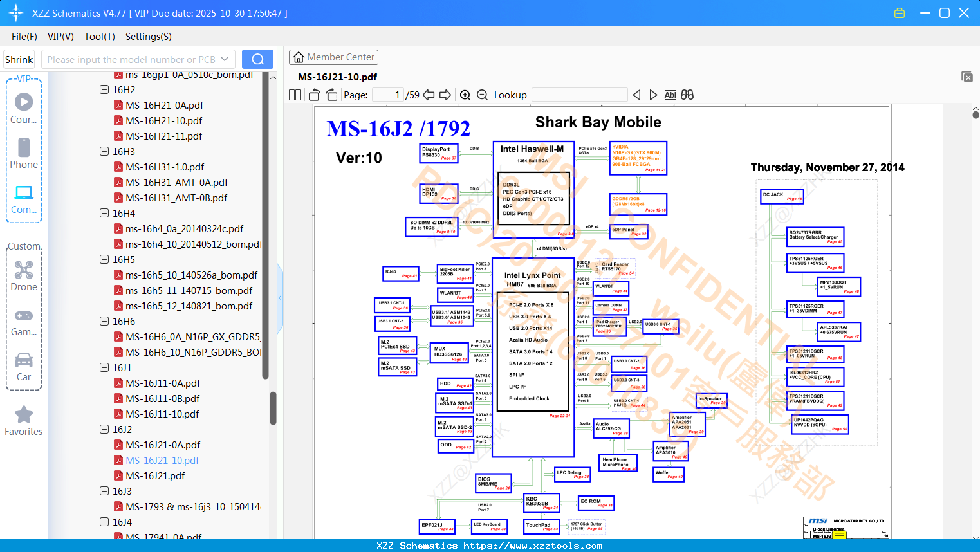Open ms-16h5_11_140715_bom.pdf file
The height and width of the screenshot is (552, 980).
click(x=189, y=290)
